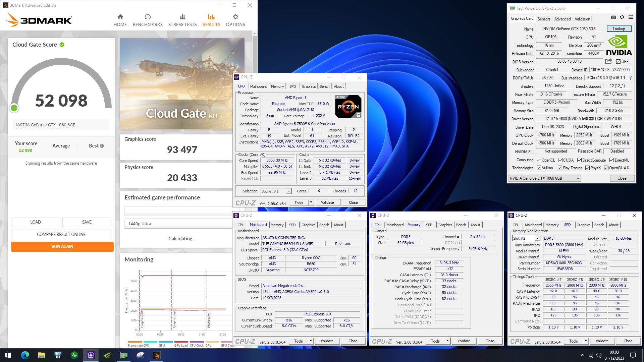
Task: Click the BIOS export share icon in GPU-Z
Action: (608, 61)
